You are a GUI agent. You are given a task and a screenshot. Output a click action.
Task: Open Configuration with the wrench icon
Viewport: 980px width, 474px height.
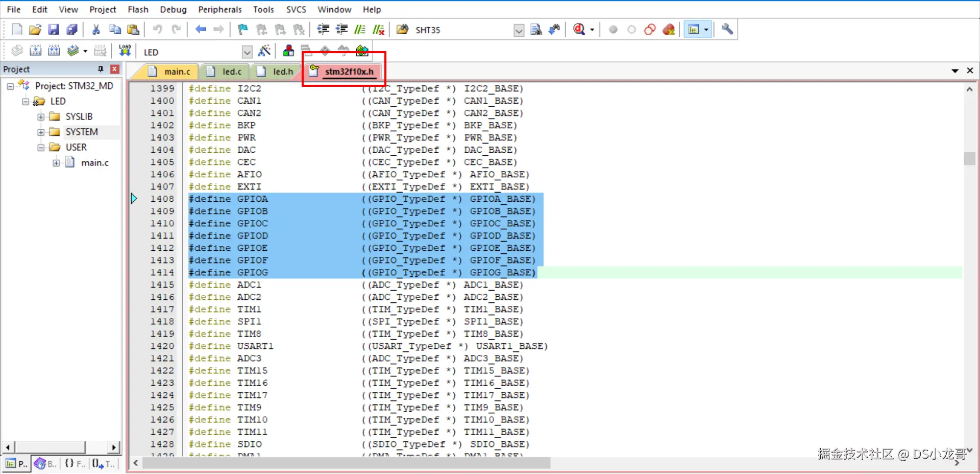727,30
